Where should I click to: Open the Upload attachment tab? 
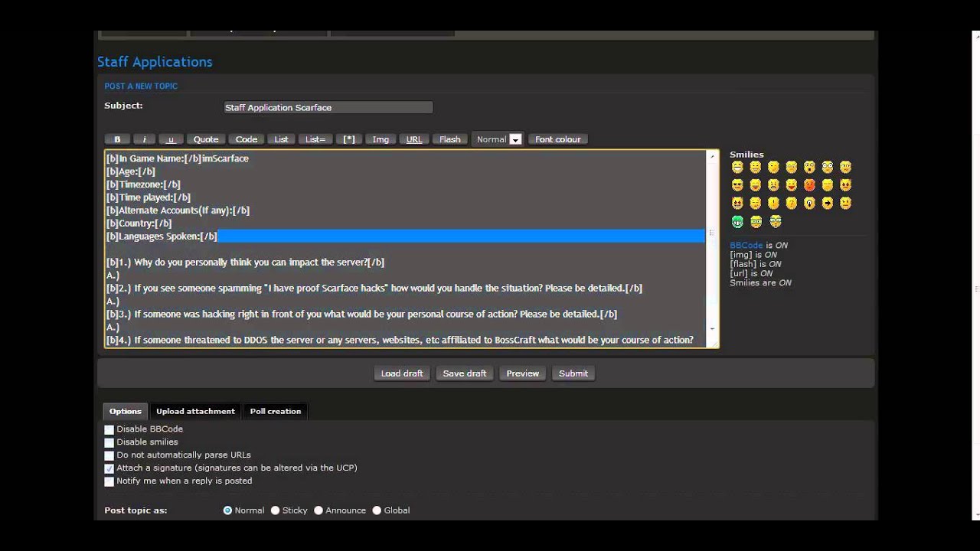[195, 412]
